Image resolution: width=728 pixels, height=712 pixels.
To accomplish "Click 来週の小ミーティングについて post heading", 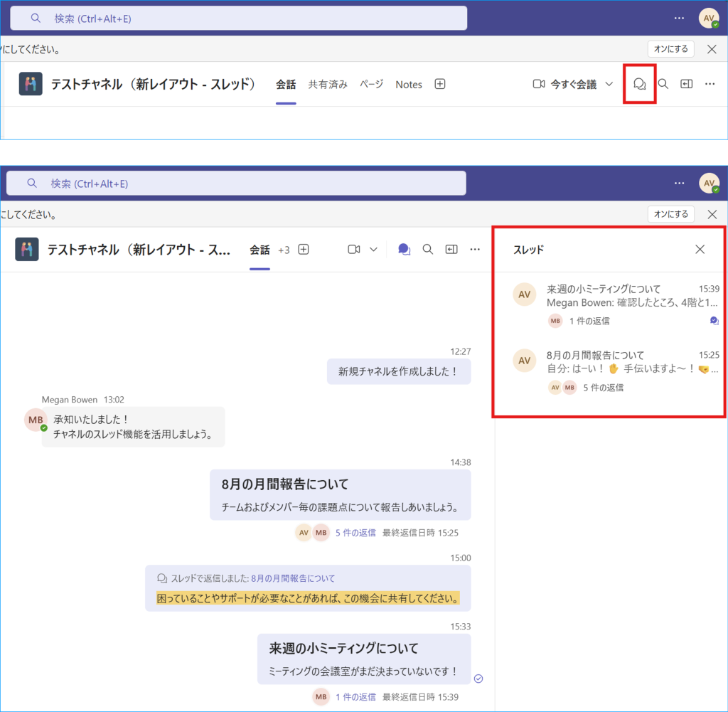I will pos(343,649).
